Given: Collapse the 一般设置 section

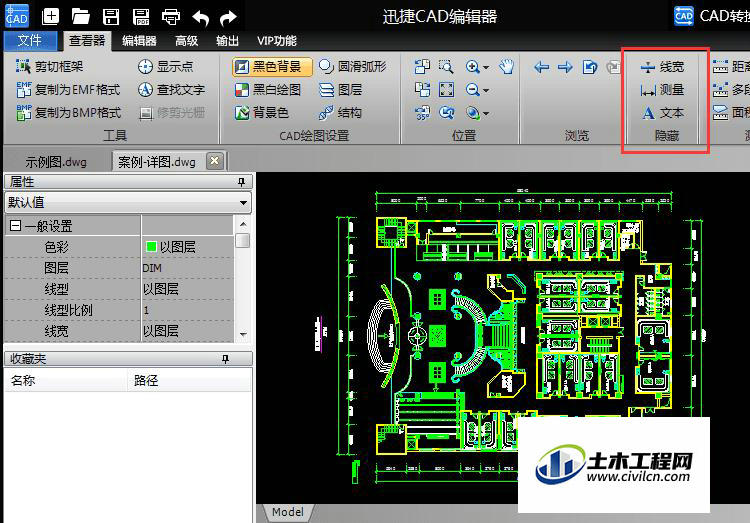Looking at the screenshot, I should pyautogui.click(x=15, y=225).
